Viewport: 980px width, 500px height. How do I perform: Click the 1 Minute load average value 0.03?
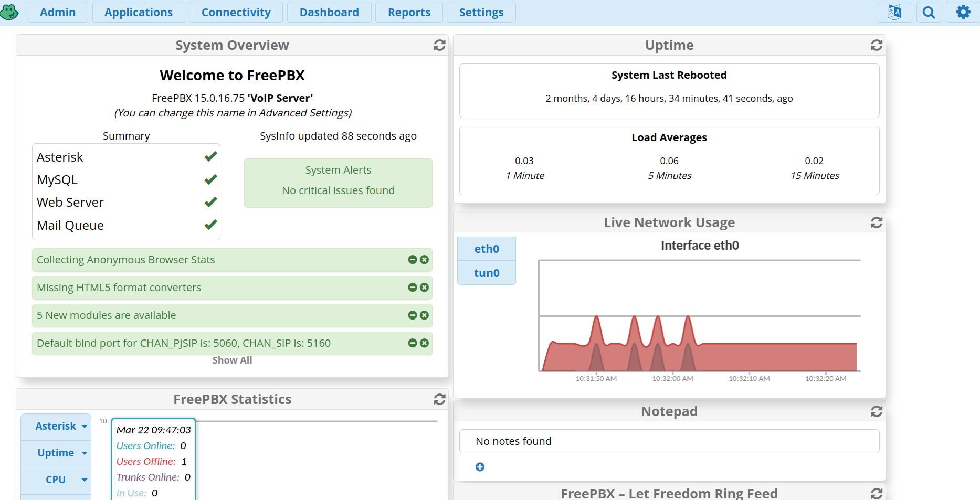click(x=524, y=161)
